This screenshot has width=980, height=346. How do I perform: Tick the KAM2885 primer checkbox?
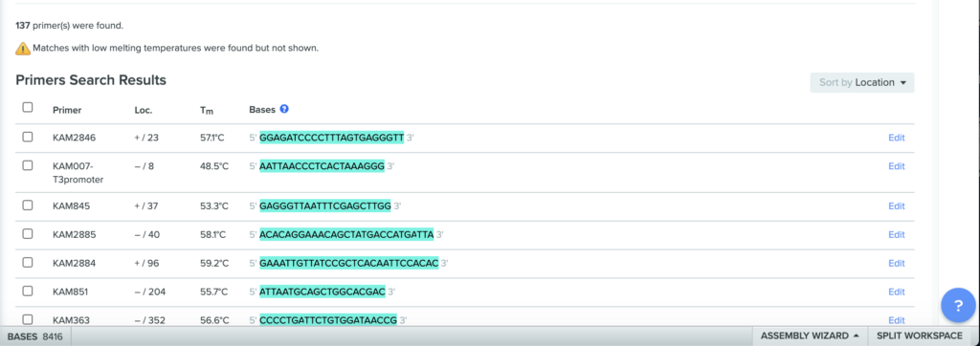[x=28, y=233]
